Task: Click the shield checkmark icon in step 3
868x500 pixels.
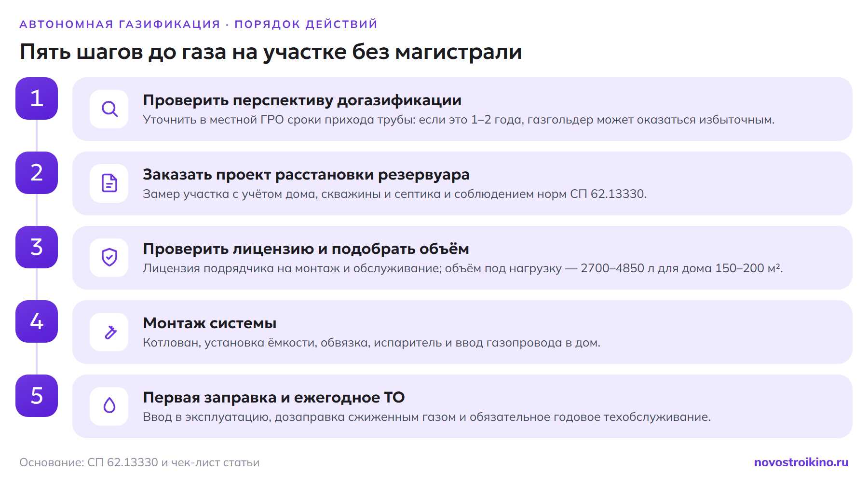Action: coord(109,258)
